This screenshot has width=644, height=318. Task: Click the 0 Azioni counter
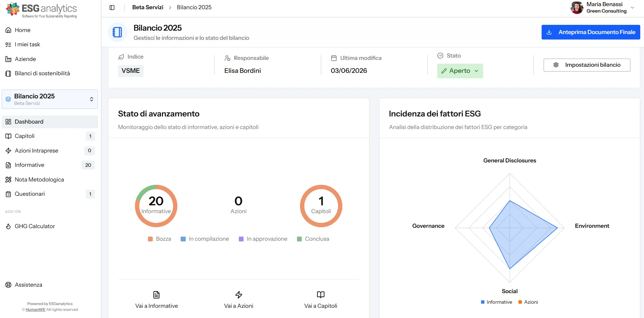coord(238,205)
